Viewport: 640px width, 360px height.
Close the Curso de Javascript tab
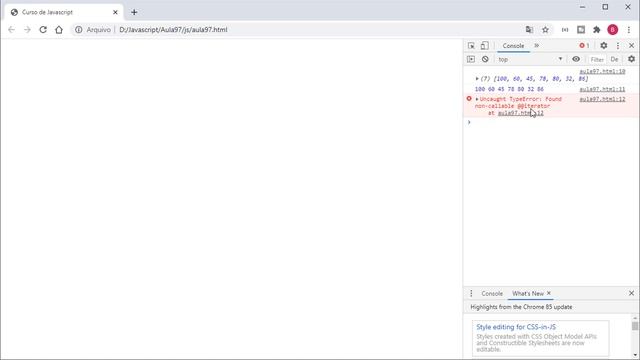[115, 12]
